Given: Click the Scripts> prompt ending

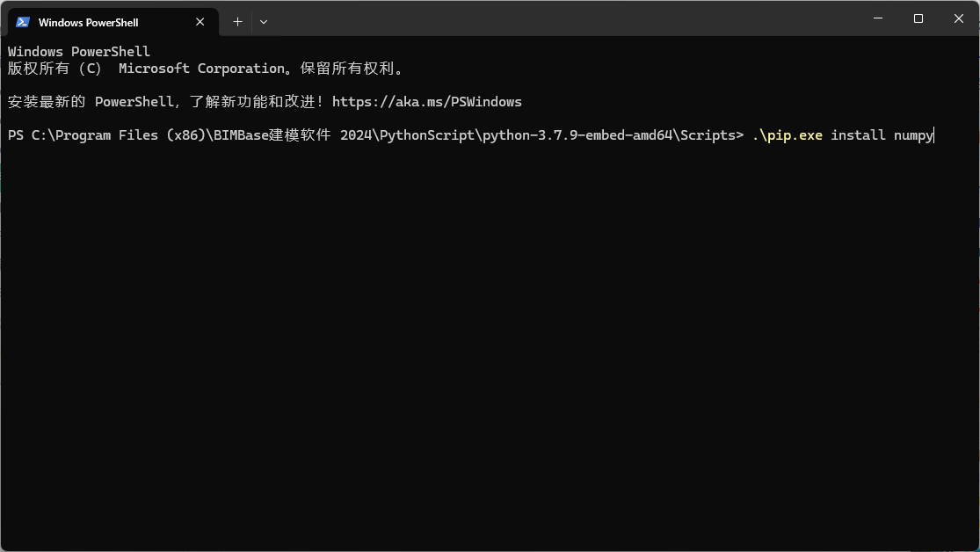Looking at the screenshot, I should tap(712, 135).
